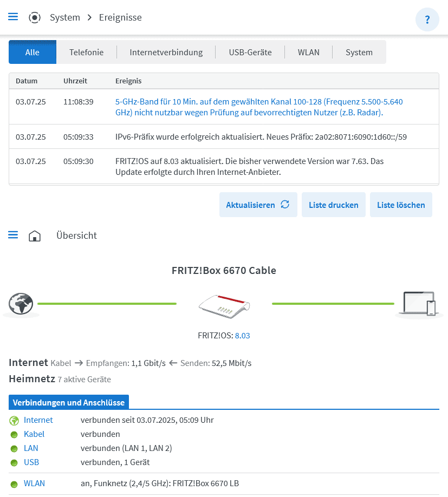Click 'verbunden, 1 Gerät' USB status
Image resolution: width=448 pixels, height=497 pixels.
(115, 462)
